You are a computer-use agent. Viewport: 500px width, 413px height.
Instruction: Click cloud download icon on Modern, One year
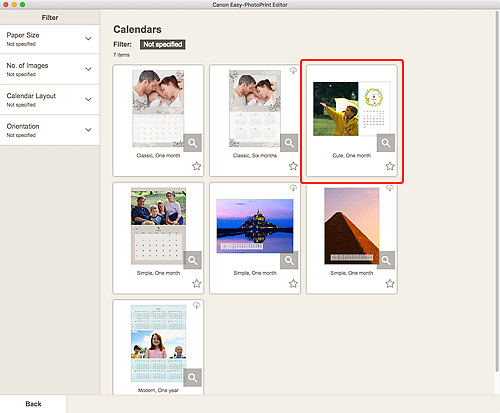[196, 305]
